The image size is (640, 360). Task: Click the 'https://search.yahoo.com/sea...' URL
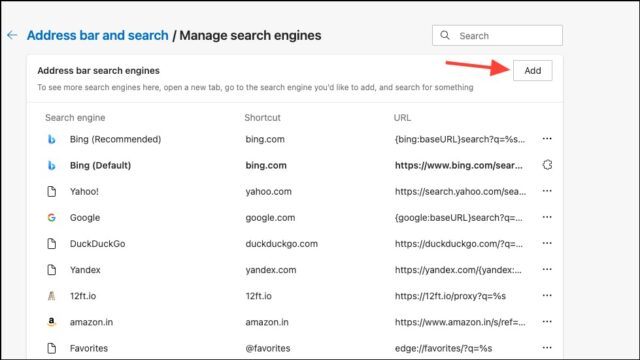(460, 191)
